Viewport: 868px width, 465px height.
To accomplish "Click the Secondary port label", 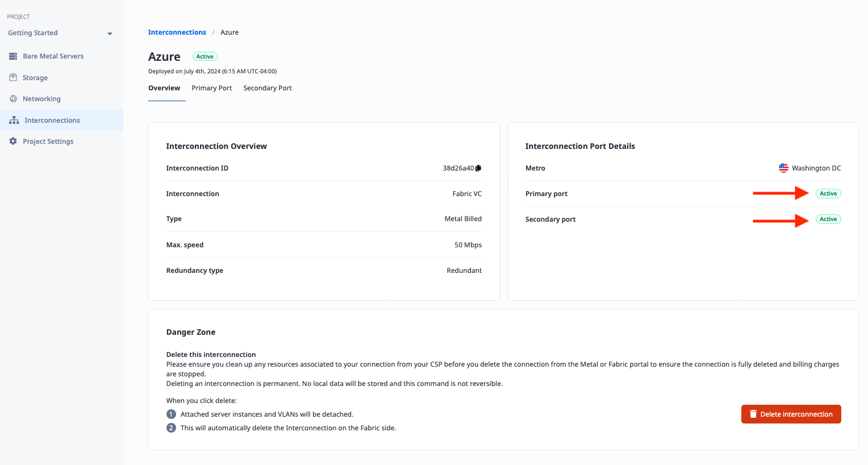I will (550, 219).
